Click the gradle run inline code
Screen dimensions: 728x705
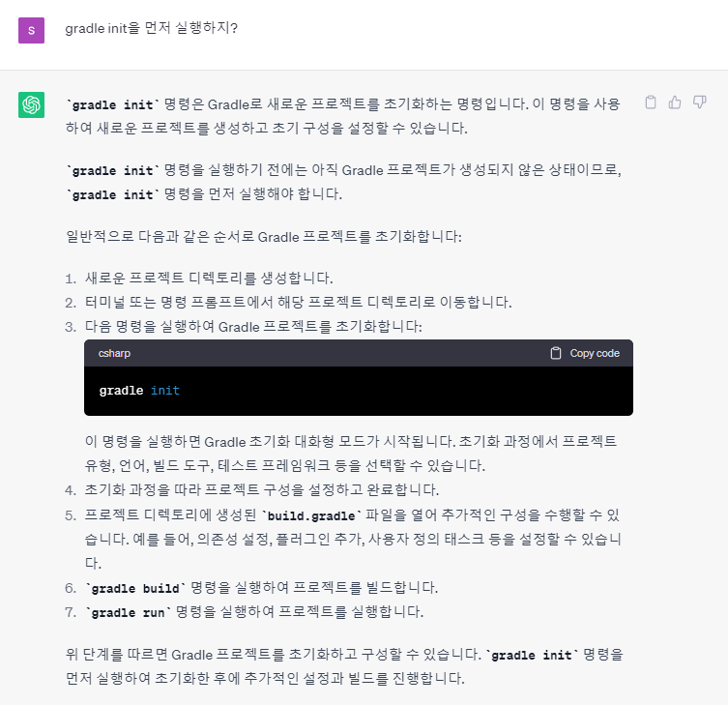click(129, 612)
